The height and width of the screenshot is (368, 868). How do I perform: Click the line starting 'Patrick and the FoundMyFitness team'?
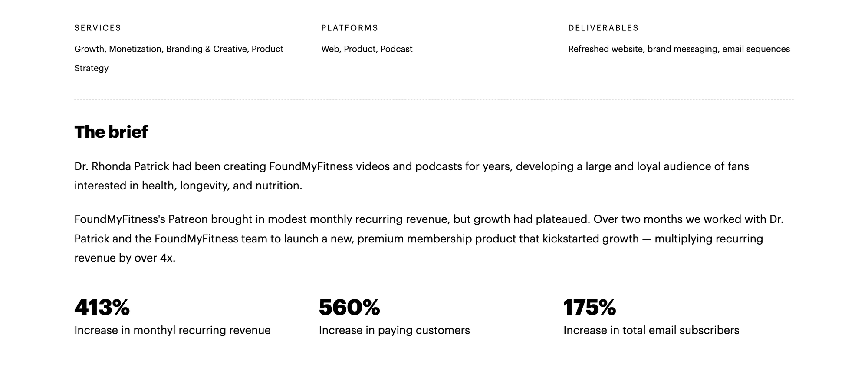[418, 239]
